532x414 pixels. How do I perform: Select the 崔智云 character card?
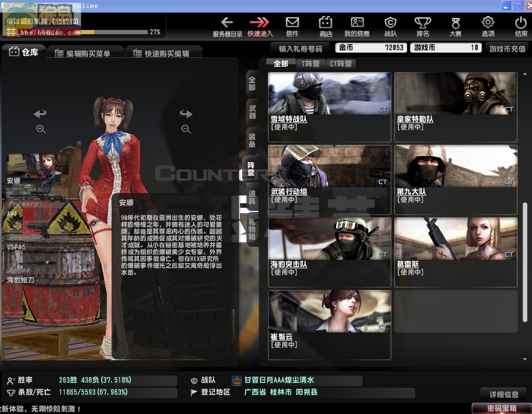click(329, 325)
